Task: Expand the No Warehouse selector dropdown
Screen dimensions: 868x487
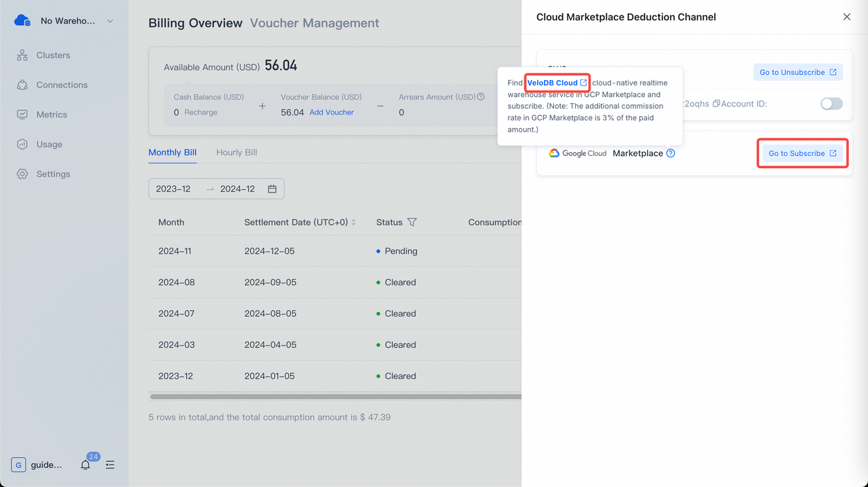Action: [x=110, y=21]
